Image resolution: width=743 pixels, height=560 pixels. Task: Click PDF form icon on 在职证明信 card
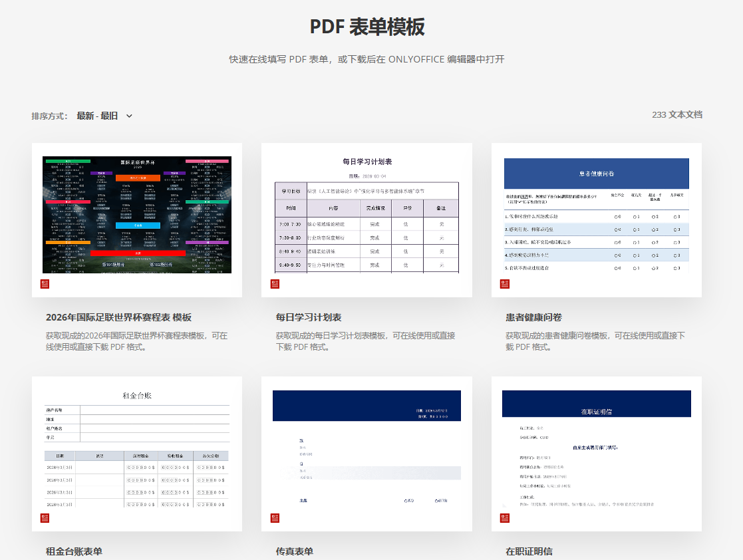(x=505, y=518)
